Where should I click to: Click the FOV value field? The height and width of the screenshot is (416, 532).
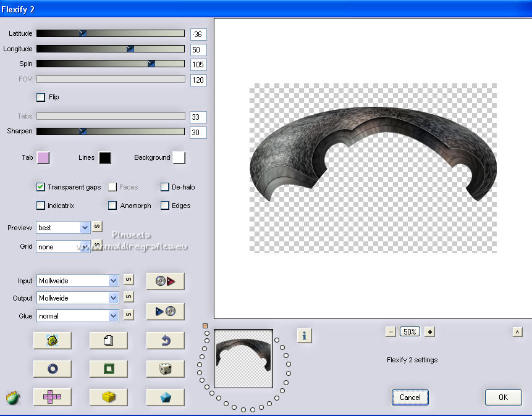coord(198,80)
